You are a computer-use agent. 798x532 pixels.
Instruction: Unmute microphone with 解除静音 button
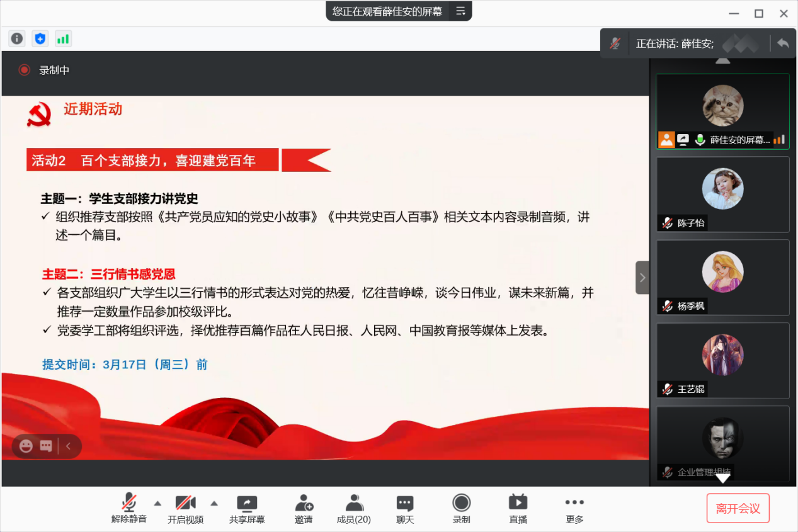click(129, 509)
